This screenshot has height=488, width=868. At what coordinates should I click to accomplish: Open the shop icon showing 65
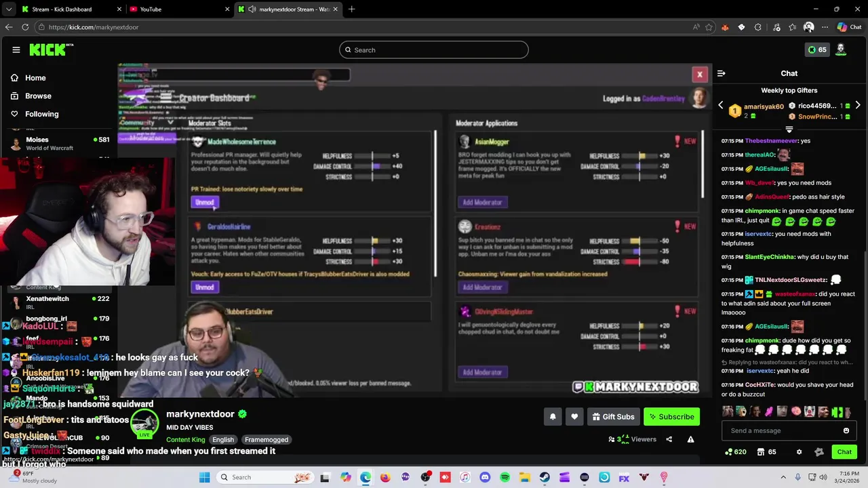[x=766, y=452]
